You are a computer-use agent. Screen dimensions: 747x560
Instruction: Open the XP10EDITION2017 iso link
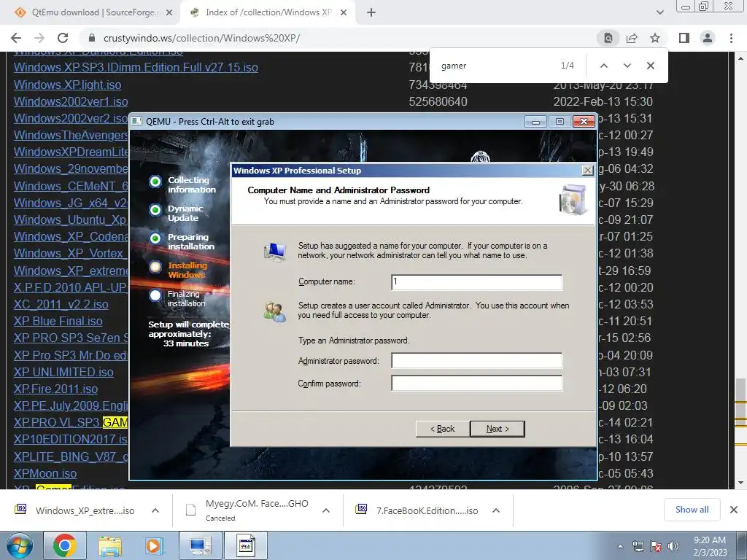tap(71, 439)
